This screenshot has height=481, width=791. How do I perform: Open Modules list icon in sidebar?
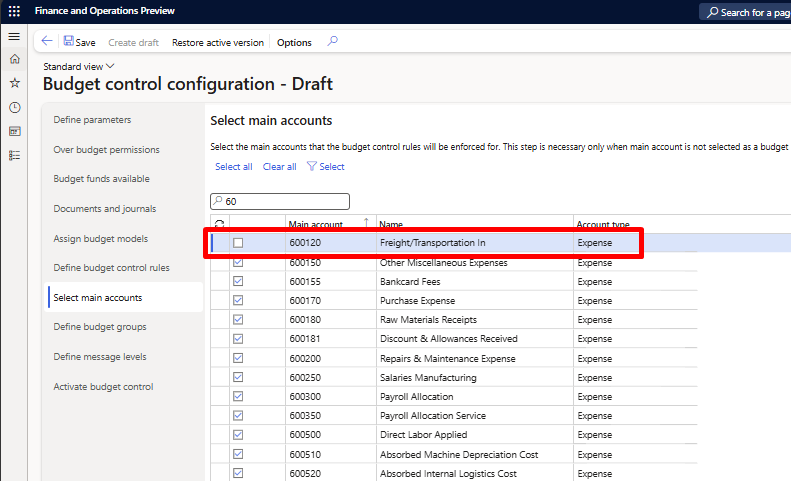[x=14, y=155]
